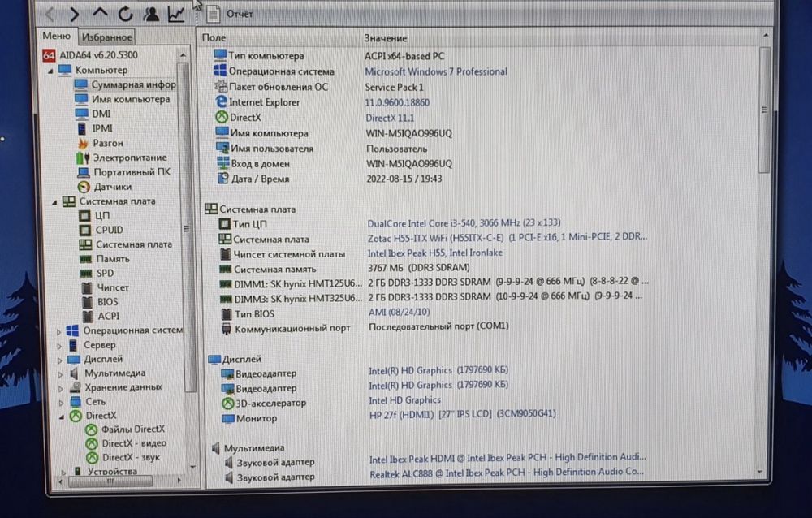Open DualCore Intel Core i3-540 link
This screenshot has width=812, height=518.
pos(464,222)
